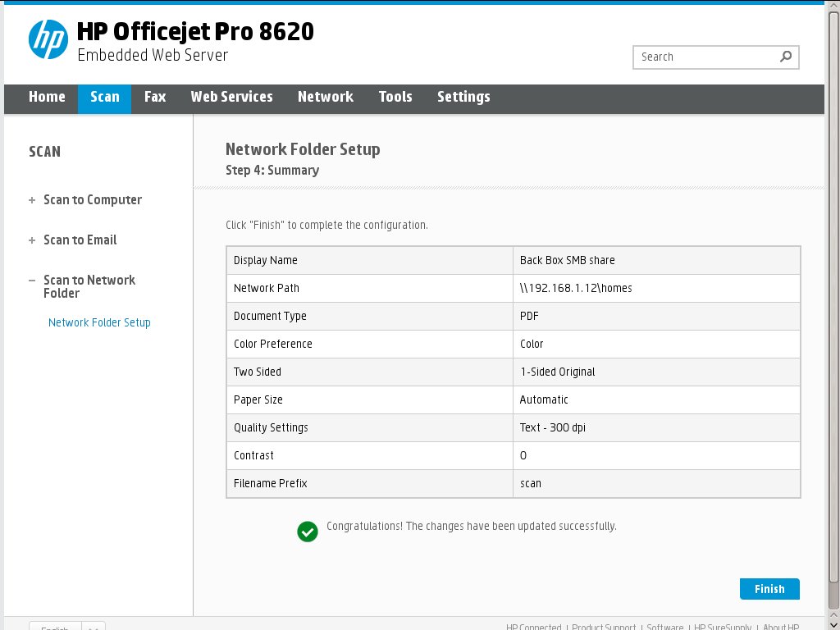Viewport: 840px width, 630px height.
Task: Click the 'Filename Prefix' row label
Action: pyautogui.click(x=270, y=483)
